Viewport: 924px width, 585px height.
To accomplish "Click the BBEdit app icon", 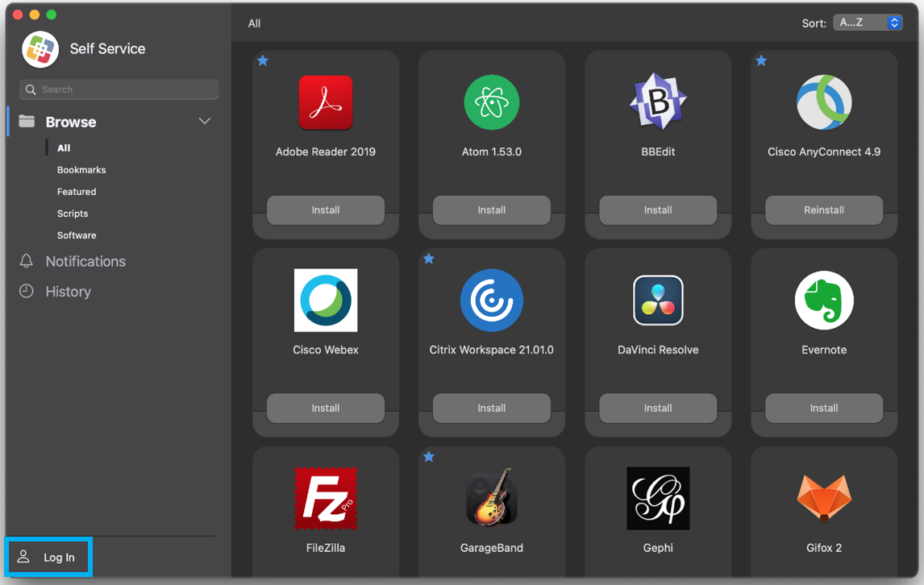I will coord(658,102).
